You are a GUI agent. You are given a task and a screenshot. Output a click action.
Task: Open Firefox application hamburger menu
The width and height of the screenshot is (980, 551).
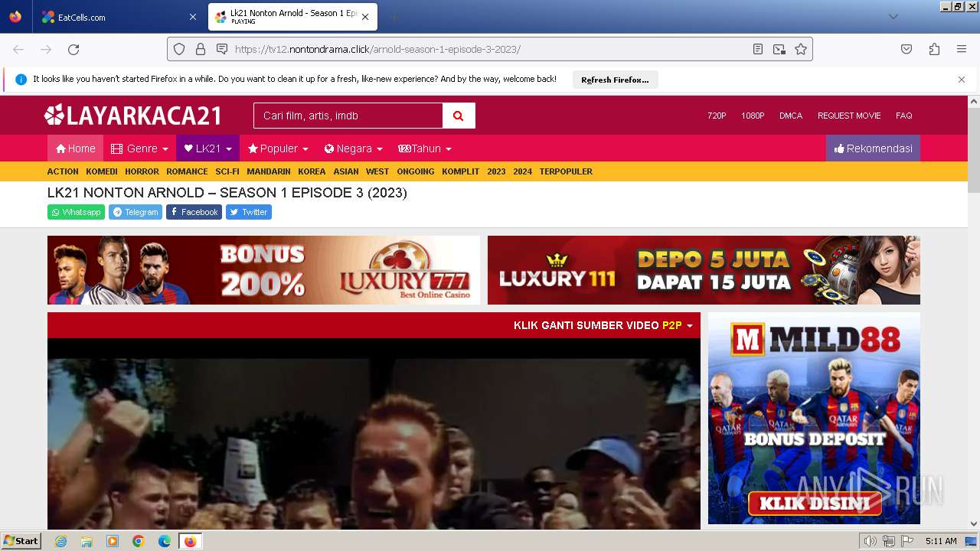click(962, 49)
